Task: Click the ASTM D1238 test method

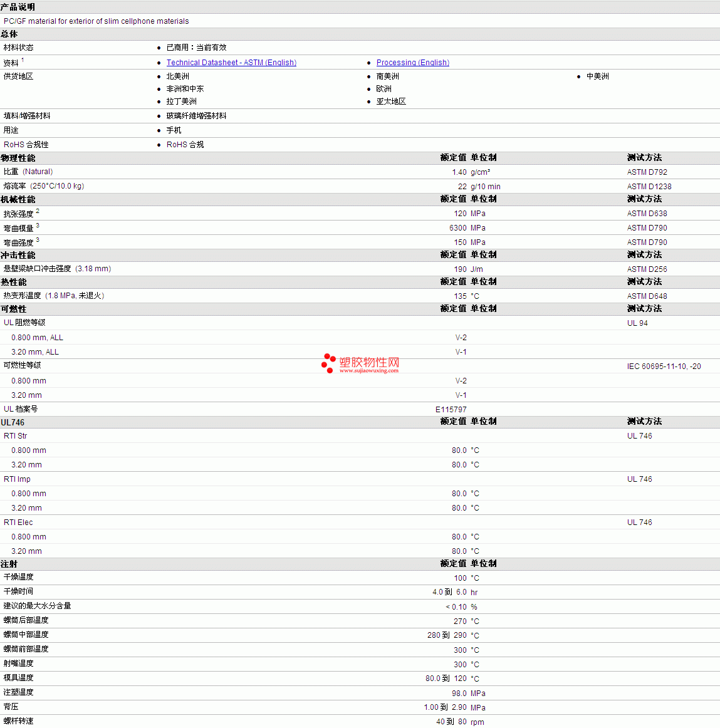Action: click(649, 187)
